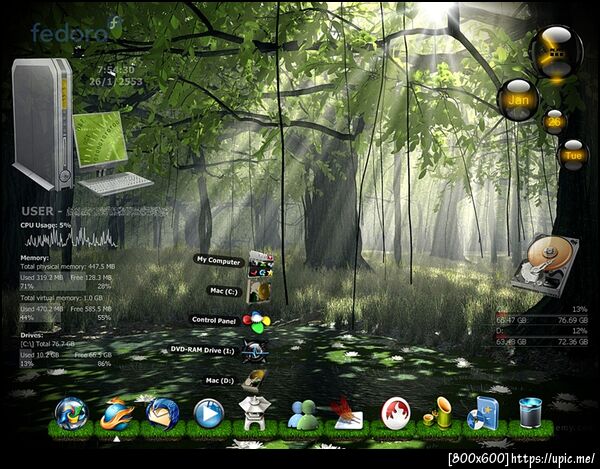Click the silver computer tower icon
The image size is (600, 469).
42,124
